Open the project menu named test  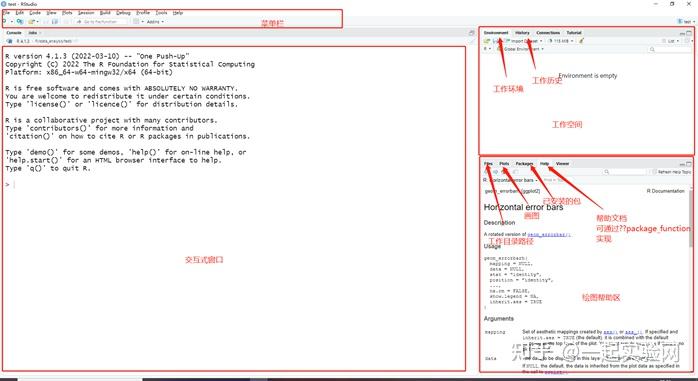(686, 21)
